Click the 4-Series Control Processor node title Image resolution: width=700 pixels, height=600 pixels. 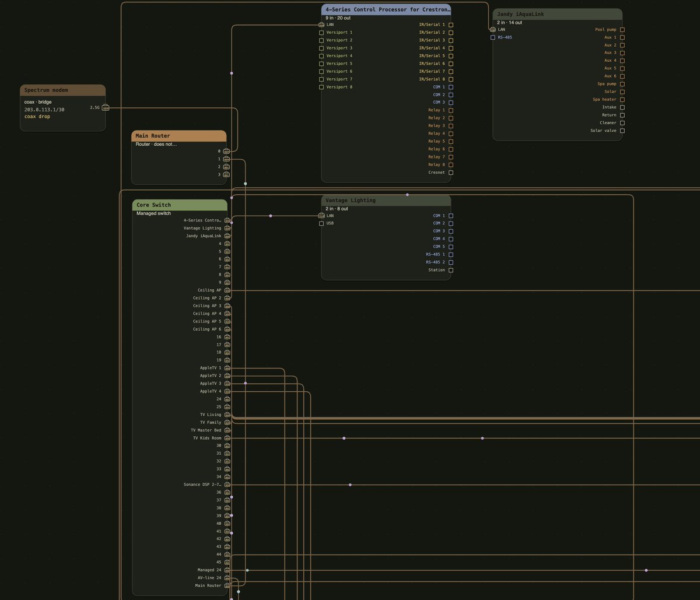point(388,9)
